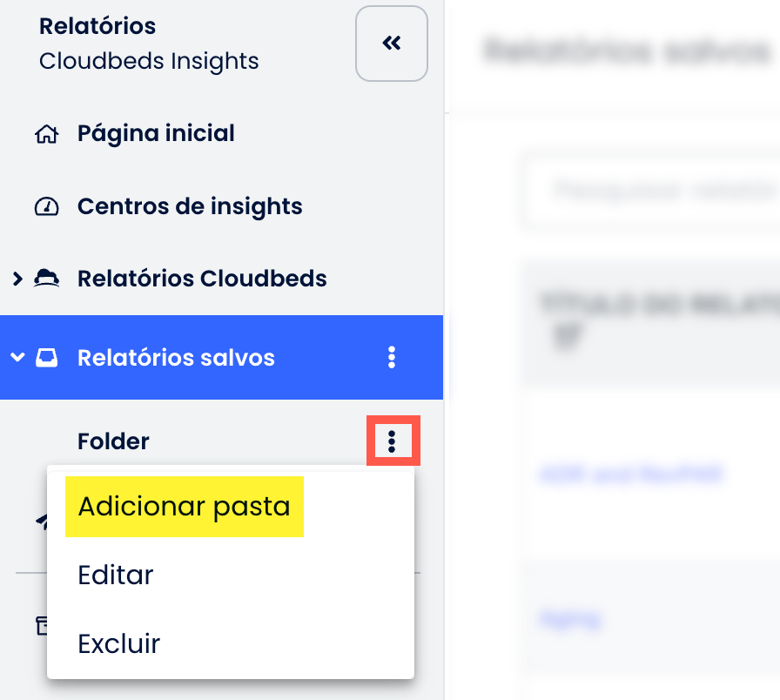780x700 pixels.
Task: Click the gauge icon for Centros de insights
Action: (x=46, y=207)
